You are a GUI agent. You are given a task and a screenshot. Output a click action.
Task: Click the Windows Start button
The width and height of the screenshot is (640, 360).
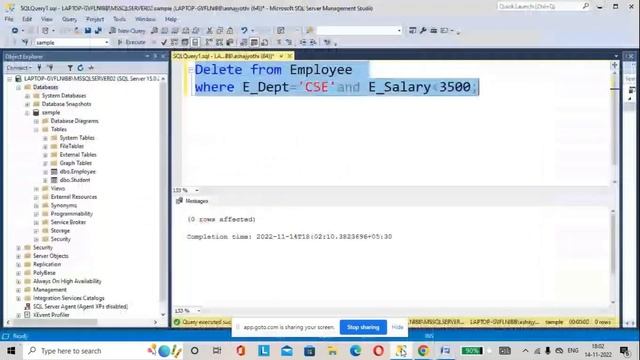[x=11, y=351]
